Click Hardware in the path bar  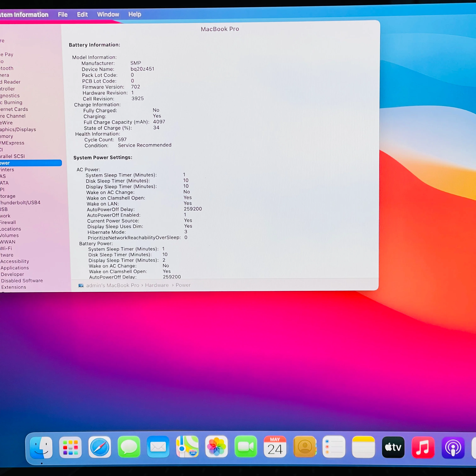tap(157, 285)
